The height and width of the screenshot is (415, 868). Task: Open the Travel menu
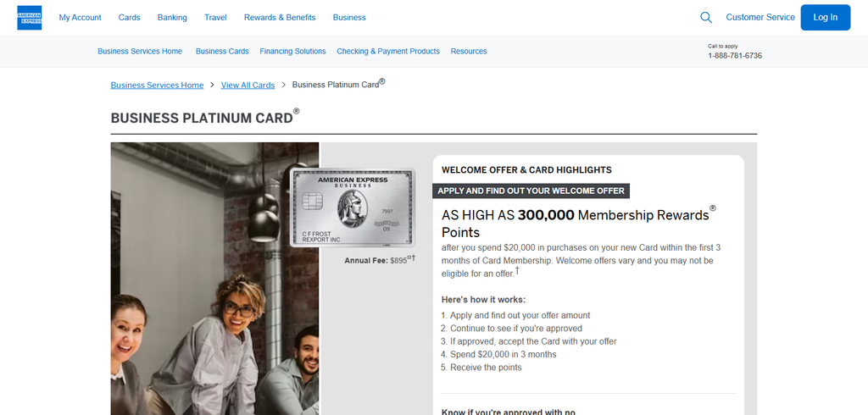click(x=215, y=18)
